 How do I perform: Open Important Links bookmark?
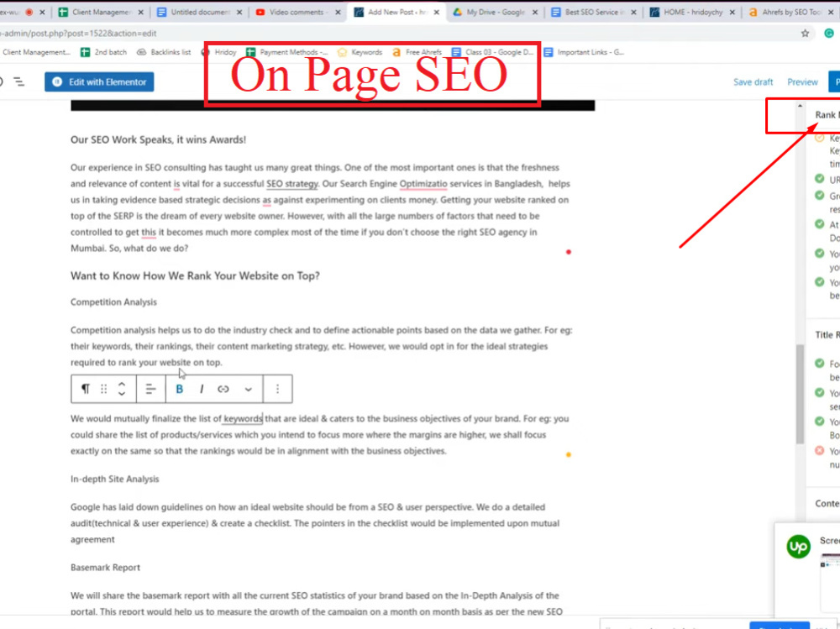[584, 52]
